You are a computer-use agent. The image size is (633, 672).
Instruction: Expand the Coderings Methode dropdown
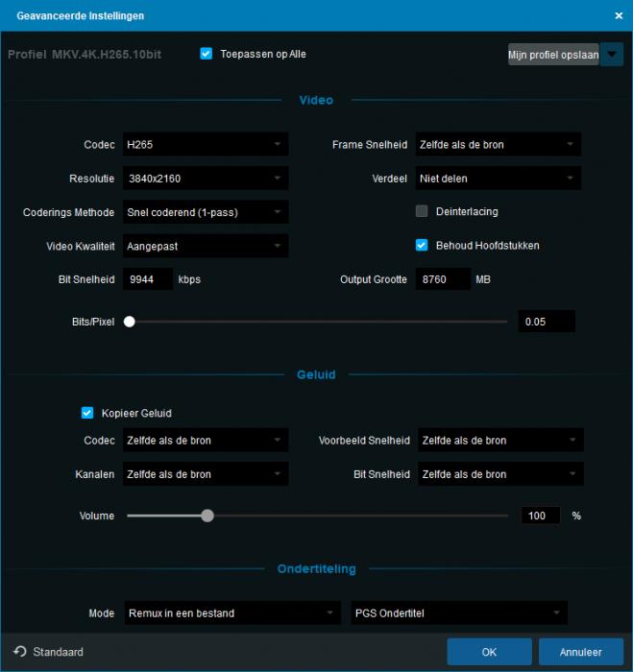[x=206, y=212]
